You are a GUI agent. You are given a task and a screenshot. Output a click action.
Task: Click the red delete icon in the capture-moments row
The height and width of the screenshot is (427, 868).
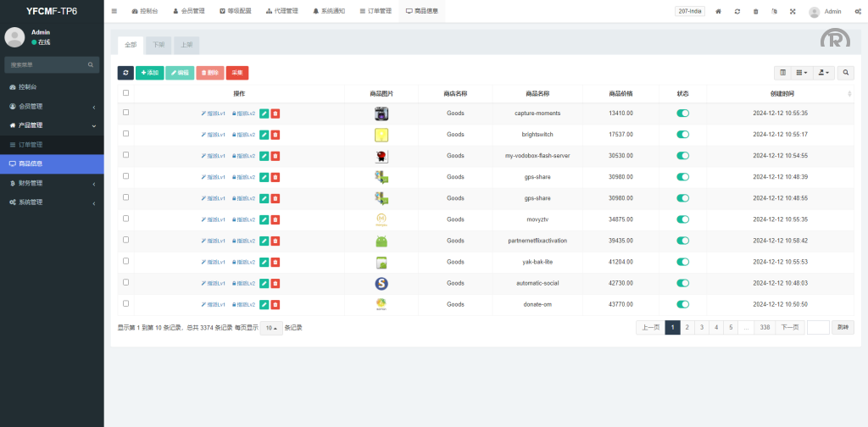275,113
